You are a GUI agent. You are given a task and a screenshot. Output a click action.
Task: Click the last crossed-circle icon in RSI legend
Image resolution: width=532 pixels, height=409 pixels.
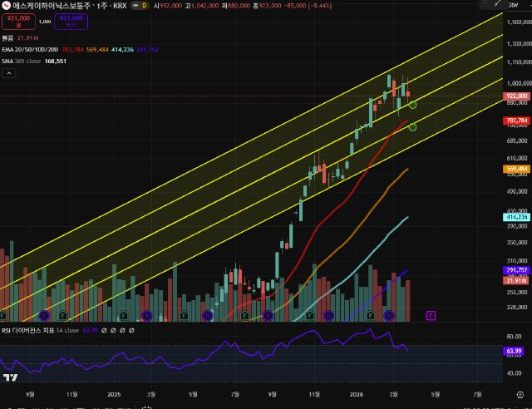pos(131,330)
